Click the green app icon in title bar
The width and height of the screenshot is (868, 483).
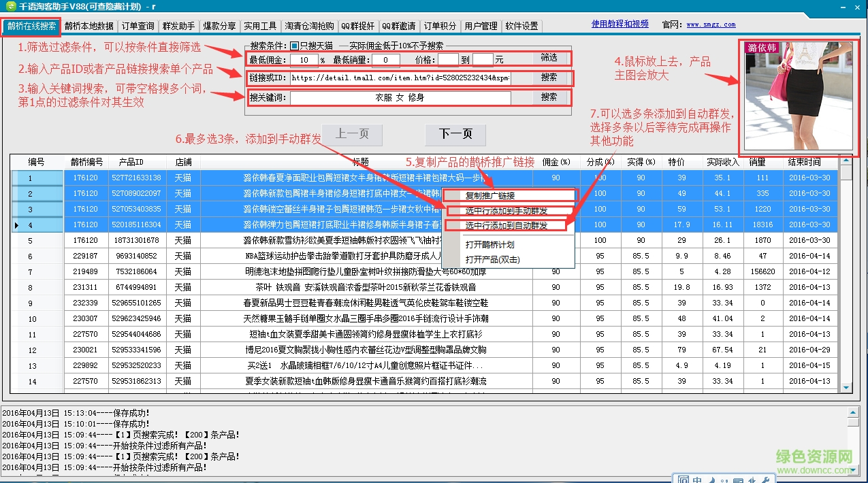(11, 6)
